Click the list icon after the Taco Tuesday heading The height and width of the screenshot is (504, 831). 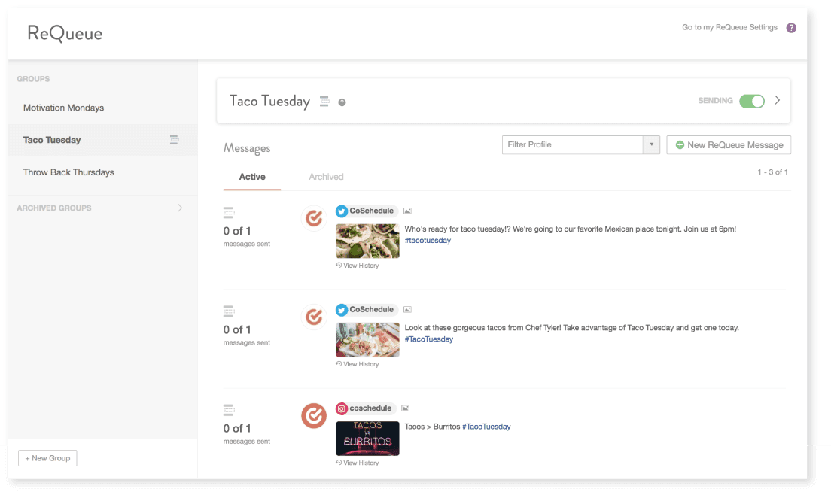[325, 101]
